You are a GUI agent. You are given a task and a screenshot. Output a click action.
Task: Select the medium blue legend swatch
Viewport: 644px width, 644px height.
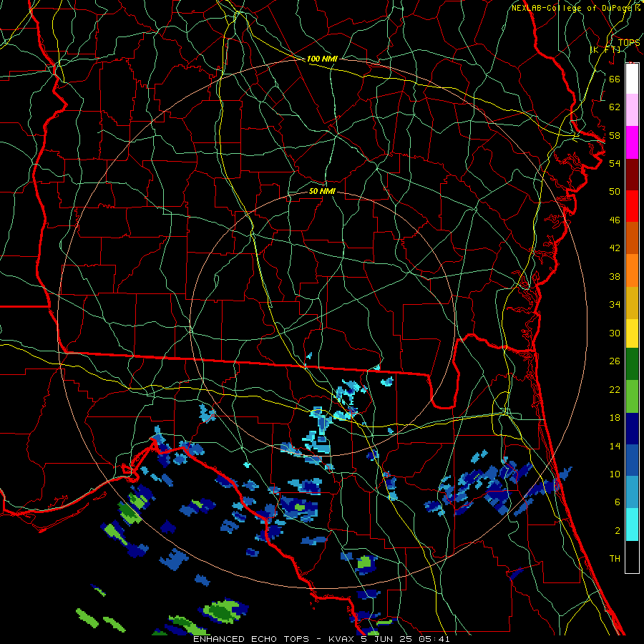(x=632, y=460)
